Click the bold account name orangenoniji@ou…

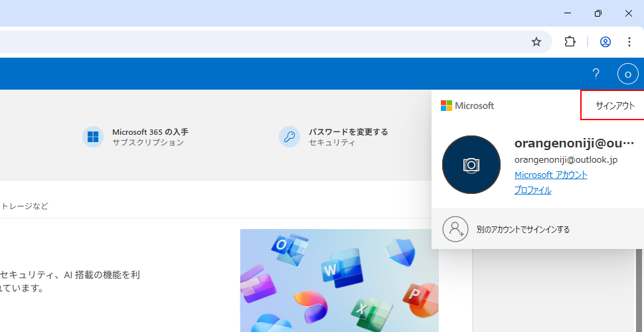(x=574, y=143)
